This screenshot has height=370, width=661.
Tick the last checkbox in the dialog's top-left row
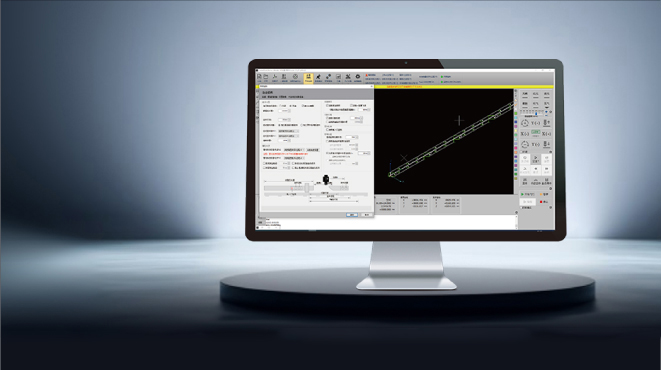point(303,106)
